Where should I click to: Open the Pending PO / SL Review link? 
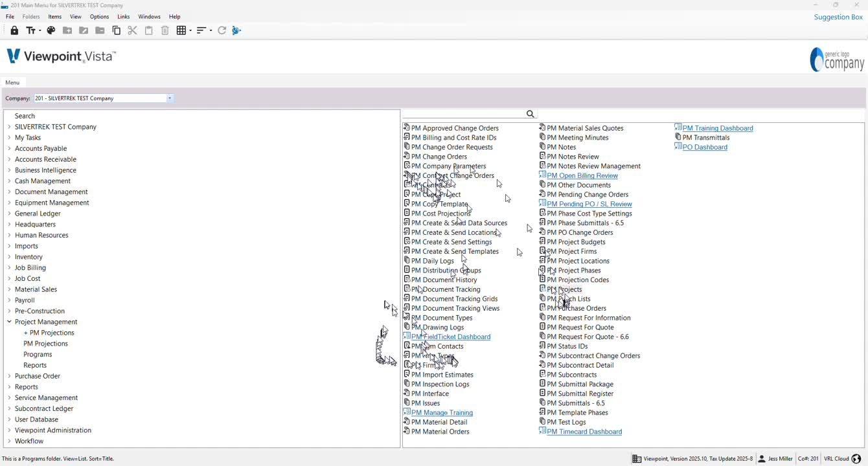tap(589, 204)
